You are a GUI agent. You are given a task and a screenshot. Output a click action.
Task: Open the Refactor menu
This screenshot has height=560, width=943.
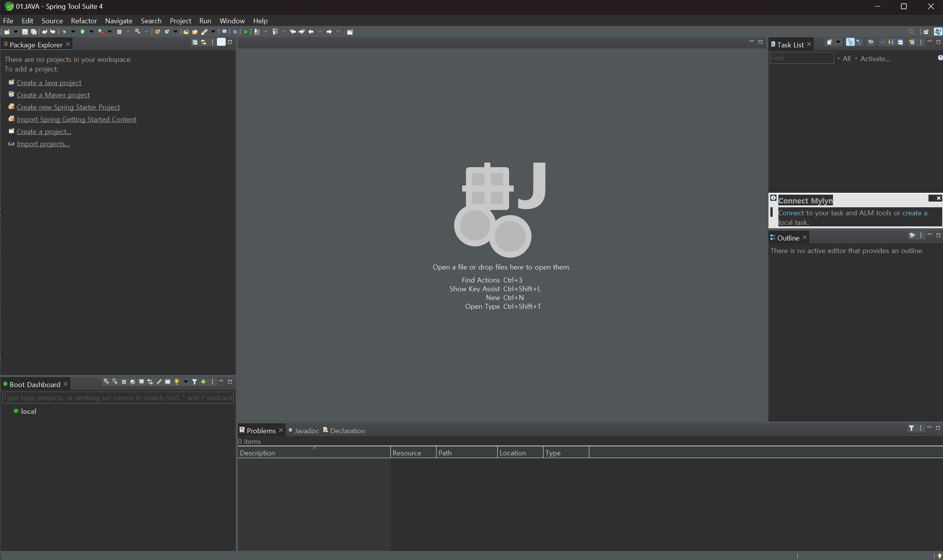coord(84,21)
